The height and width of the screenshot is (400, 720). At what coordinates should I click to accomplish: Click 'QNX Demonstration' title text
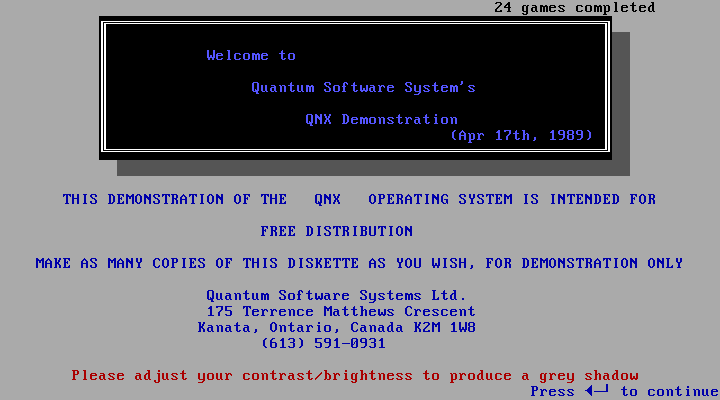[x=382, y=119]
